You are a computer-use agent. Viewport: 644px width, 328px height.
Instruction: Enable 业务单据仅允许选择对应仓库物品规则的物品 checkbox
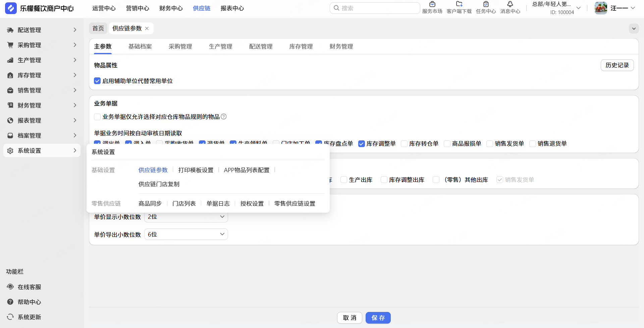(97, 117)
